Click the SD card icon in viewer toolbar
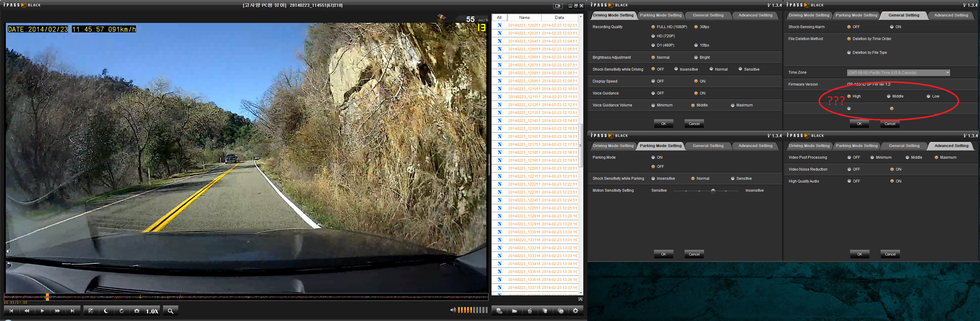Viewport: 980px width, 321px height. (x=499, y=311)
